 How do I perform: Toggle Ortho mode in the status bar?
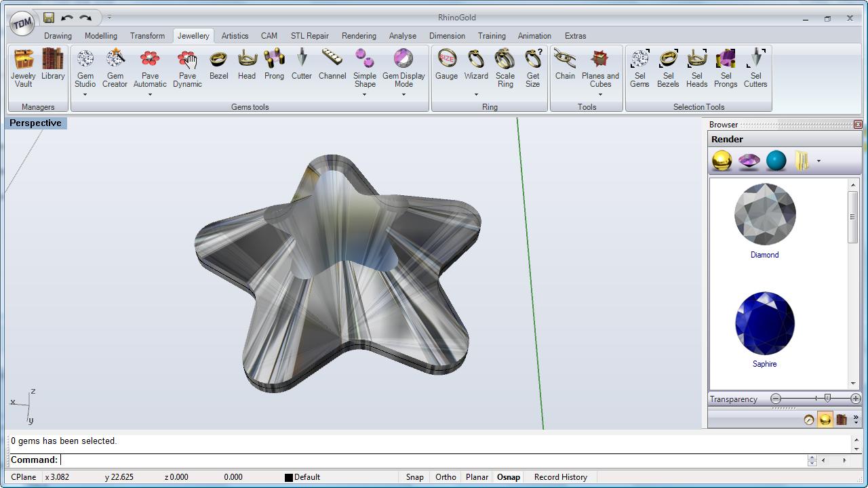(x=446, y=477)
